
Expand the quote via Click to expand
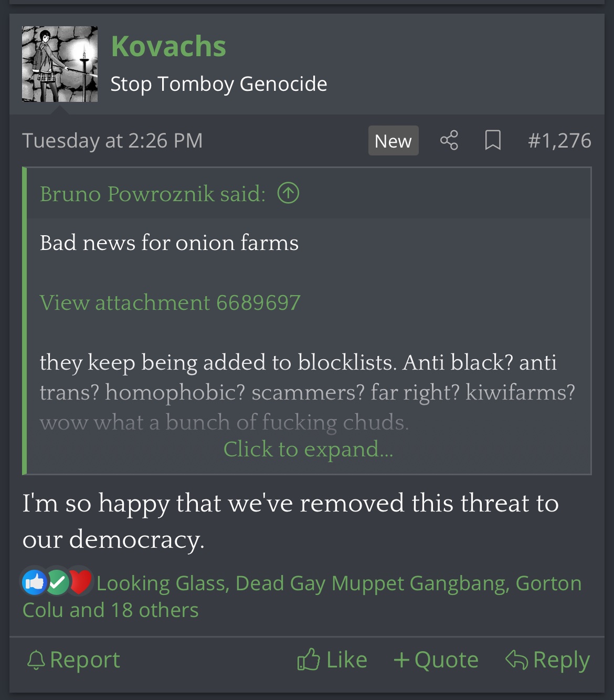point(308,449)
